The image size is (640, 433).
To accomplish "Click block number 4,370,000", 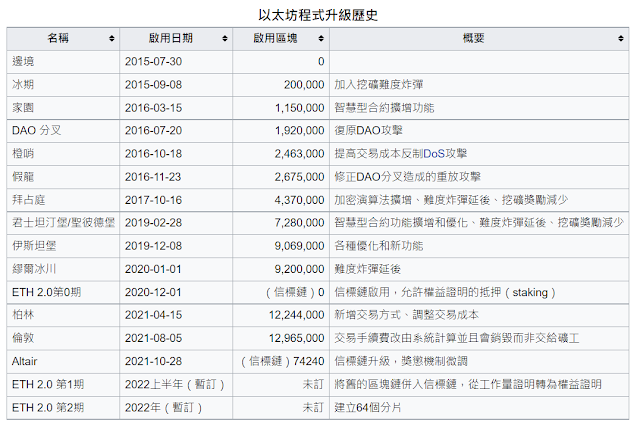I will (300, 200).
